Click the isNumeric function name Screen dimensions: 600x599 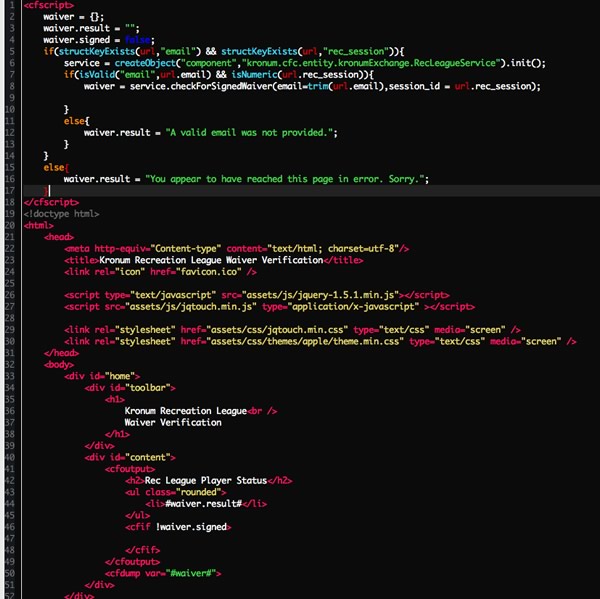[254, 75]
